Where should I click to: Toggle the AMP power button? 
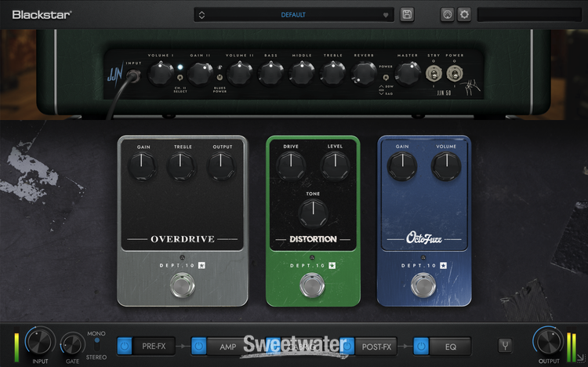199,346
